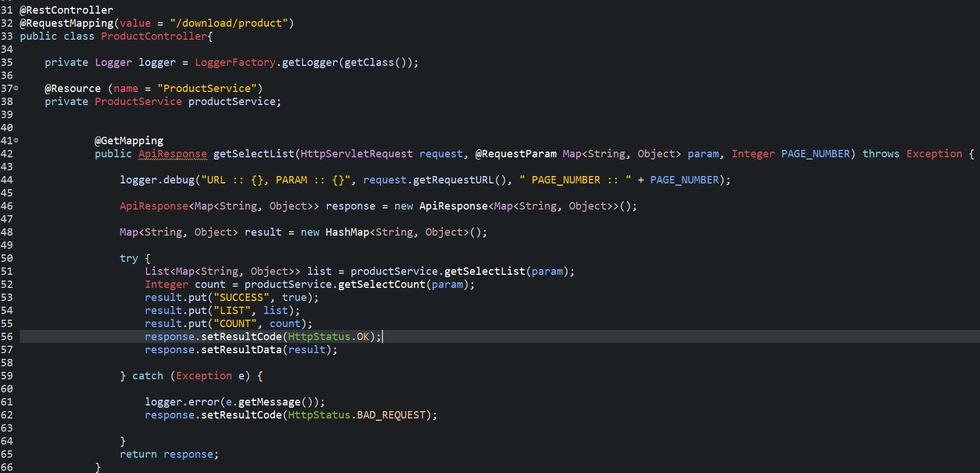Collapse the fold marker beside line 37
Screen dimensions: 980x473
(x=16, y=88)
